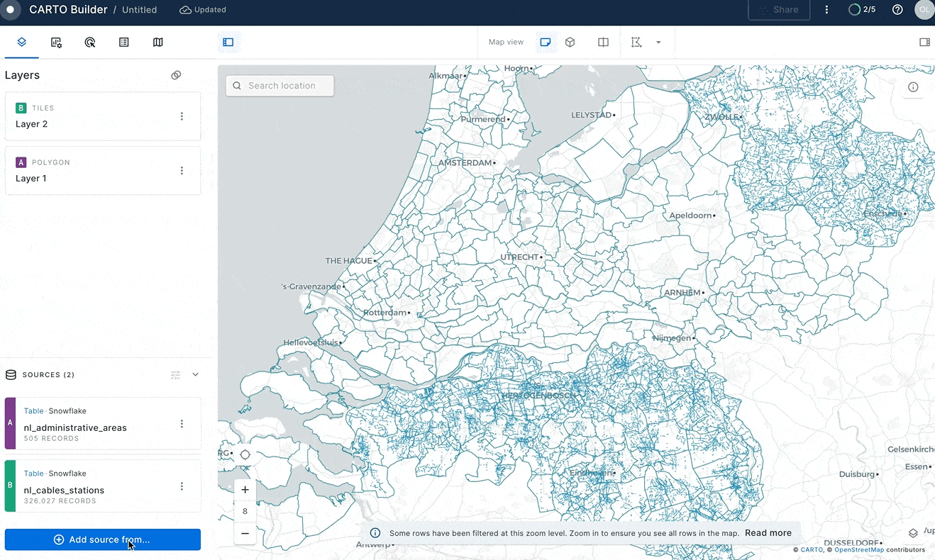
Task: Click the Add source from button
Action: (102, 539)
